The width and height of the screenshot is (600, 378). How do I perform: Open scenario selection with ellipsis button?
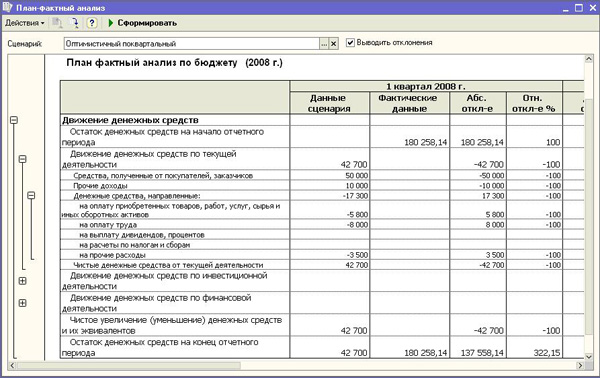pyautogui.click(x=324, y=44)
